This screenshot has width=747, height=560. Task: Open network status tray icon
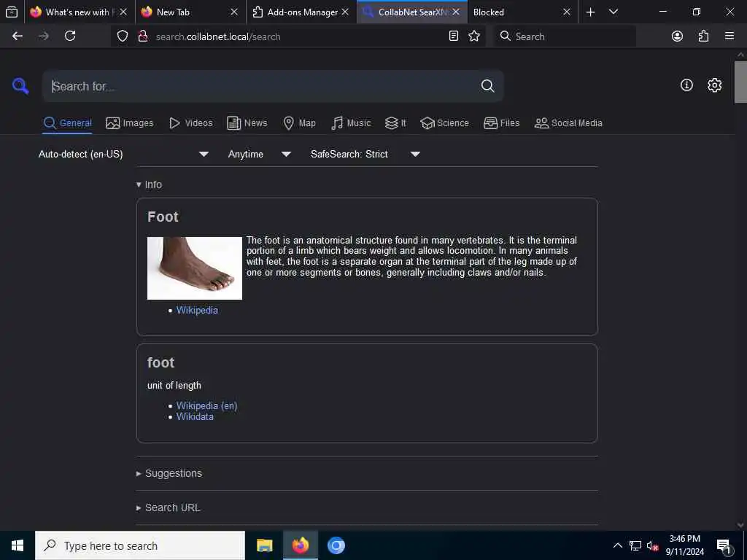[x=635, y=545]
